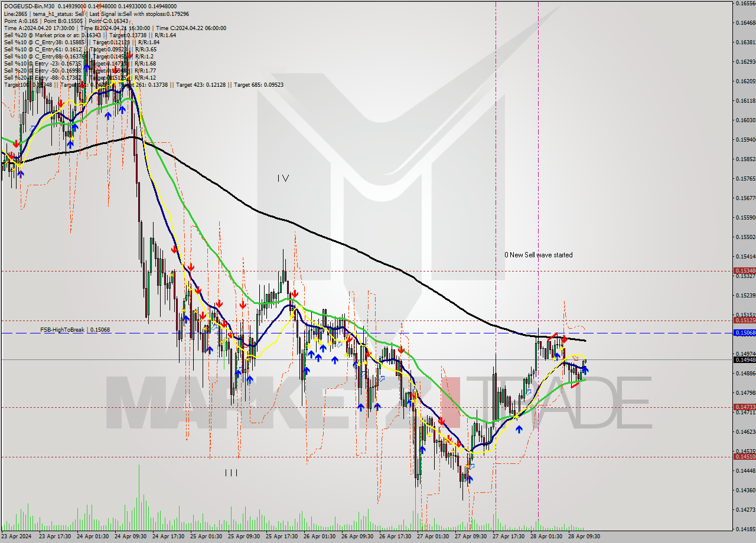
Task: Click the '0 New Sell wave started' annotation
Action: tap(538, 255)
